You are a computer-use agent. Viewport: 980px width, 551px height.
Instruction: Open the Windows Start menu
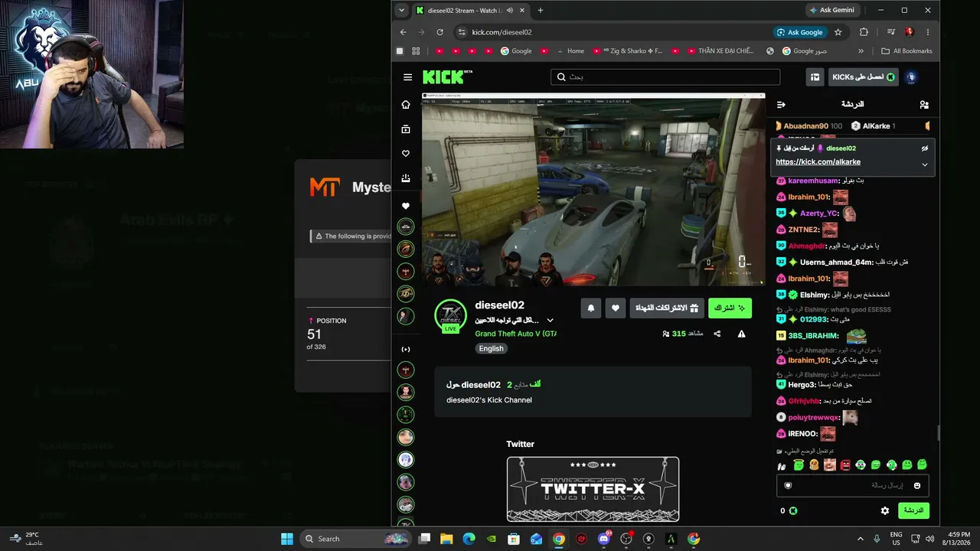[x=287, y=539]
